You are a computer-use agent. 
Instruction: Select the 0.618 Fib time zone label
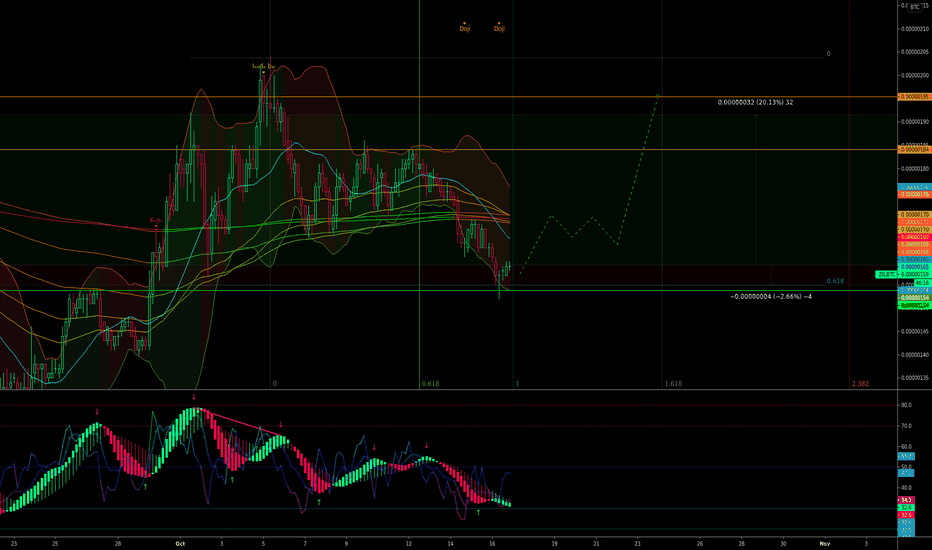[x=430, y=384]
